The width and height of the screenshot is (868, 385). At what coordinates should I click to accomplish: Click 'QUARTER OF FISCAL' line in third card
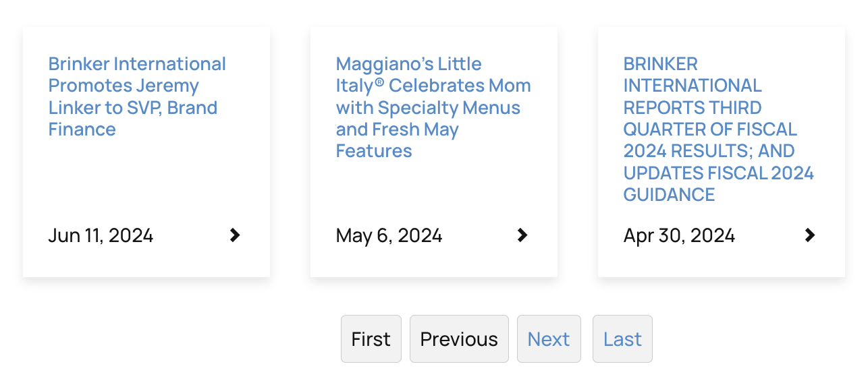pyautogui.click(x=710, y=129)
